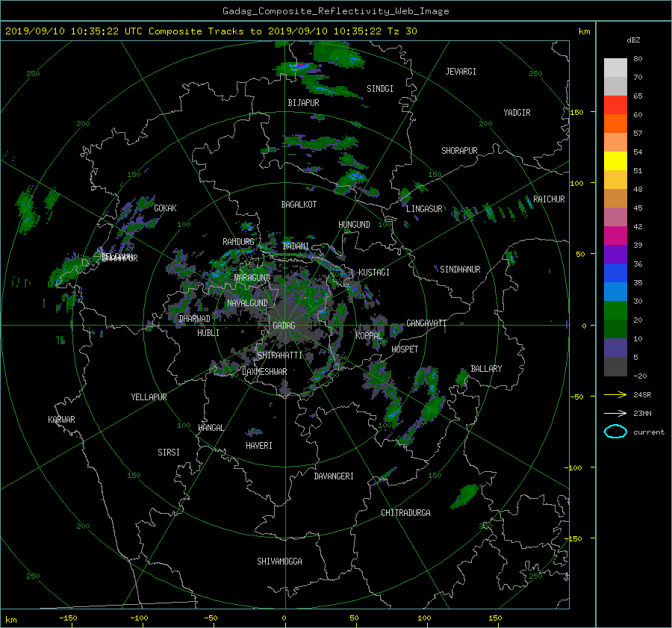Click the LINGASUR city label
Screen dimensions: 672x628
pyautogui.click(x=424, y=209)
